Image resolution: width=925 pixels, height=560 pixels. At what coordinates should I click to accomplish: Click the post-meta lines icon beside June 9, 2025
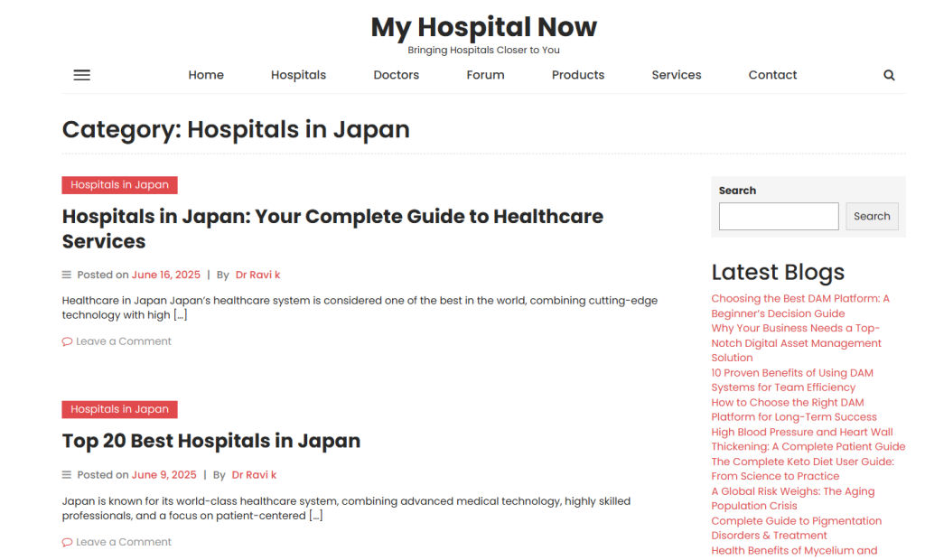[67, 475]
